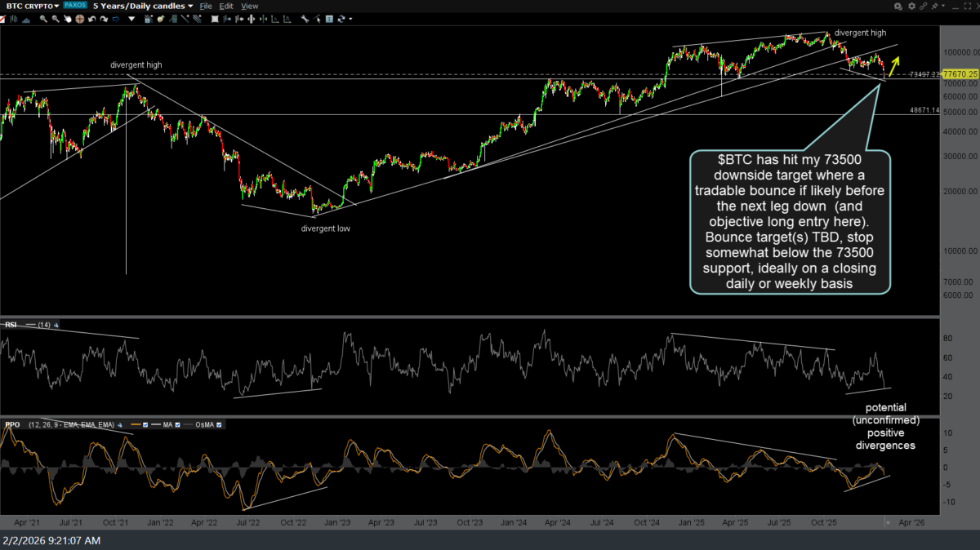The height and width of the screenshot is (550, 980).
Task: Activate the crosshair cursor tool
Action: point(79,20)
